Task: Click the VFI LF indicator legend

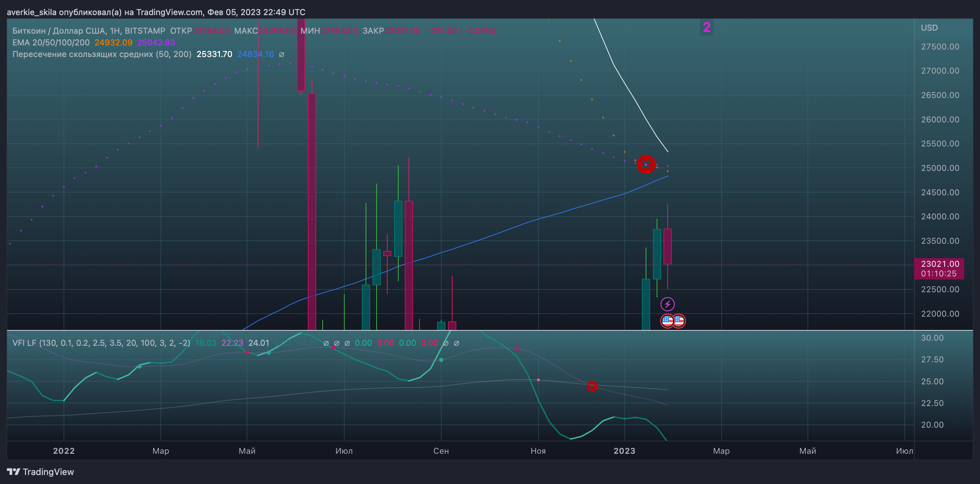Action: pos(101,343)
